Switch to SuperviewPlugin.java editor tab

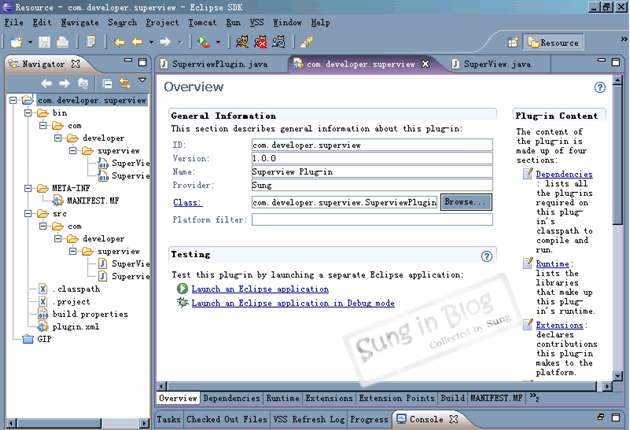point(219,64)
